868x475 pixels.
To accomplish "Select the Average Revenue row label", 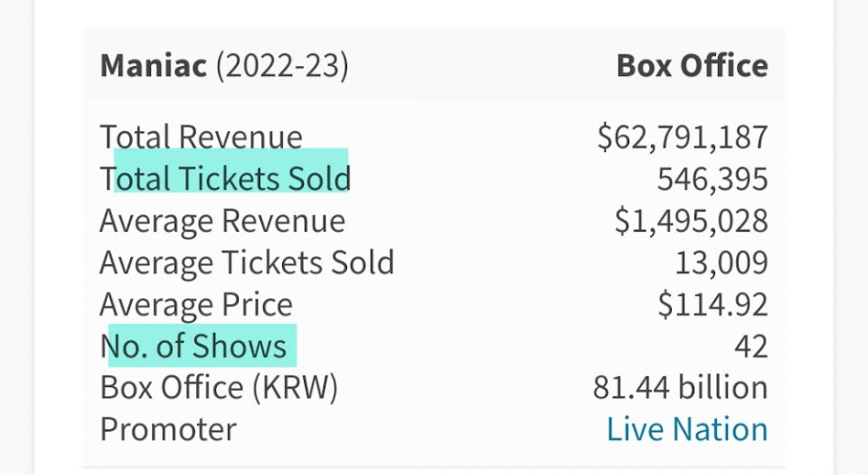I will click(x=222, y=221).
